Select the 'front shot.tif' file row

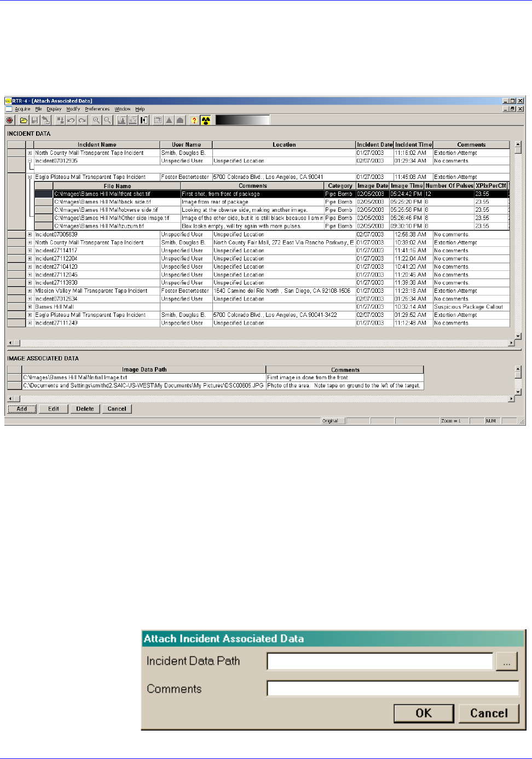(272, 194)
